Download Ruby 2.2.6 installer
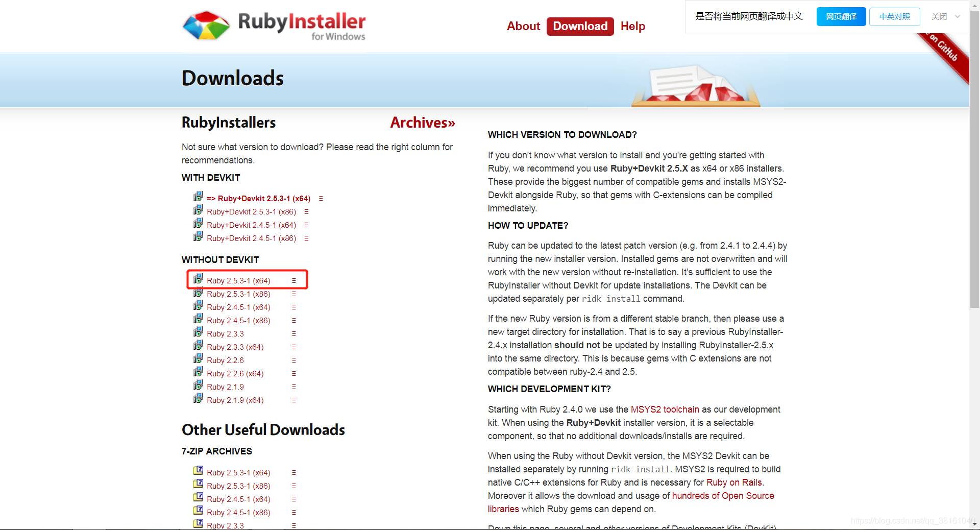Image resolution: width=980 pixels, height=530 pixels. coord(225,360)
